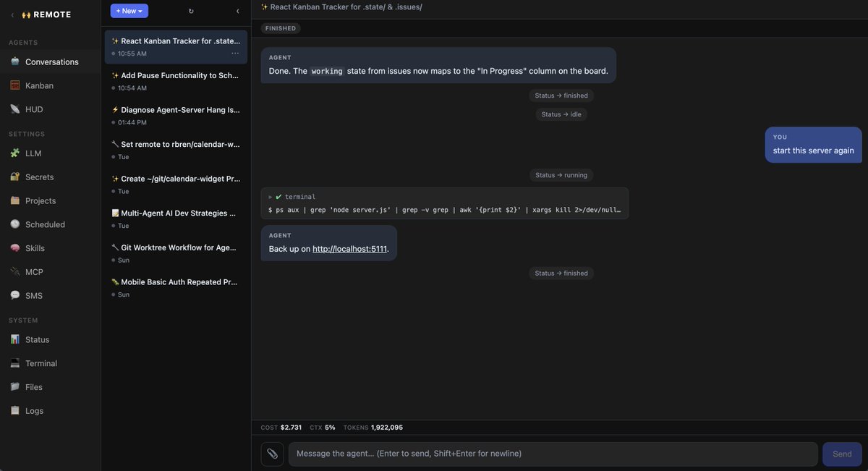Open the Git Worktree Workflow conversation

[176, 253]
